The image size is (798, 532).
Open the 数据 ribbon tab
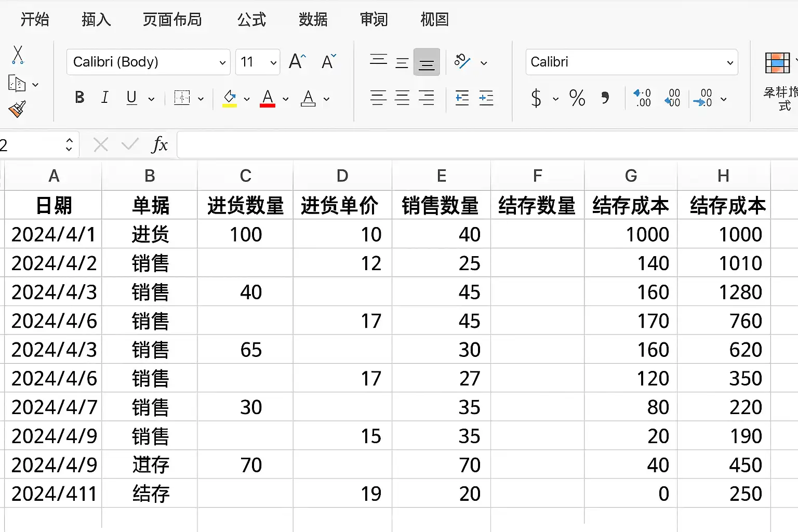coord(313,20)
